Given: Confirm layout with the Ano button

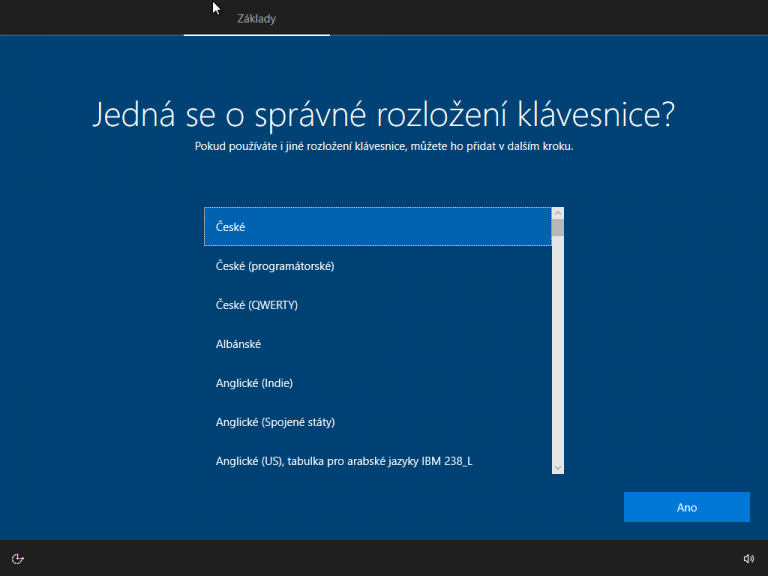Looking at the screenshot, I should [x=686, y=507].
